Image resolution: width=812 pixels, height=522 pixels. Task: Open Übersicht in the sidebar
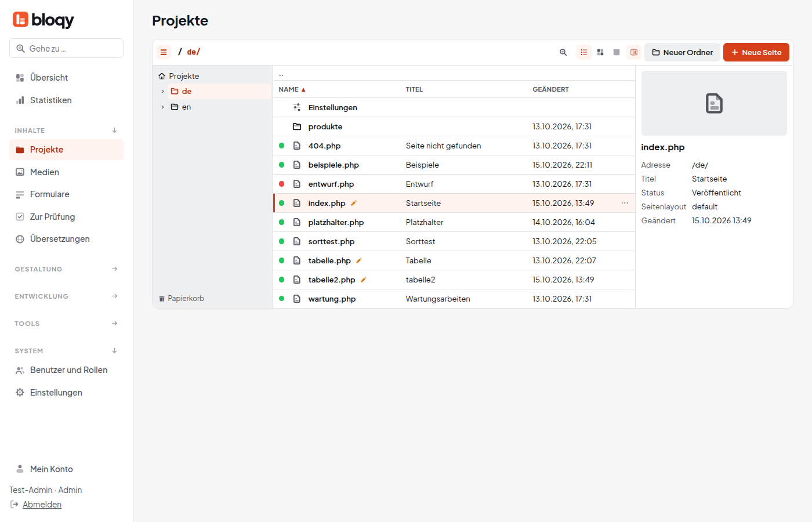tap(66, 78)
